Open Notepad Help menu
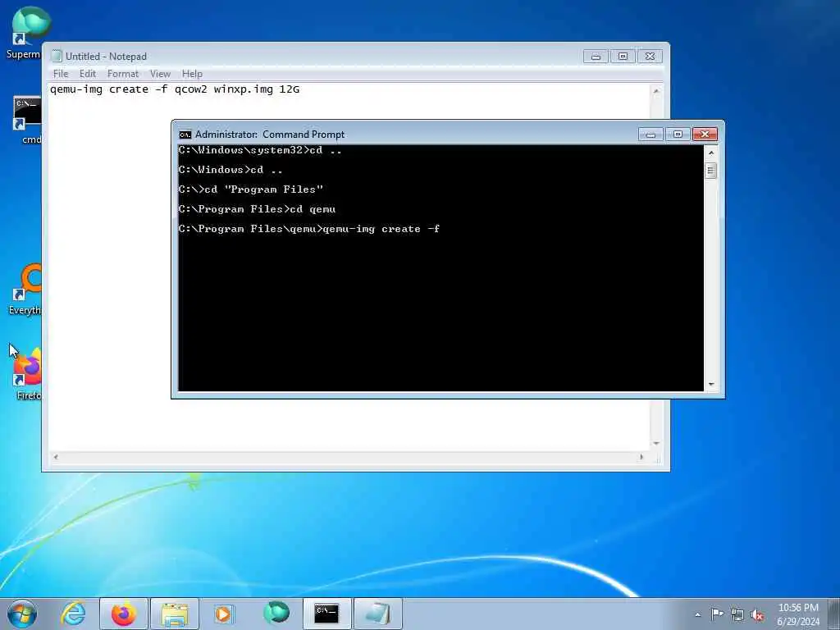This screenshot has width=840, height=630. (x=192, y=74)
